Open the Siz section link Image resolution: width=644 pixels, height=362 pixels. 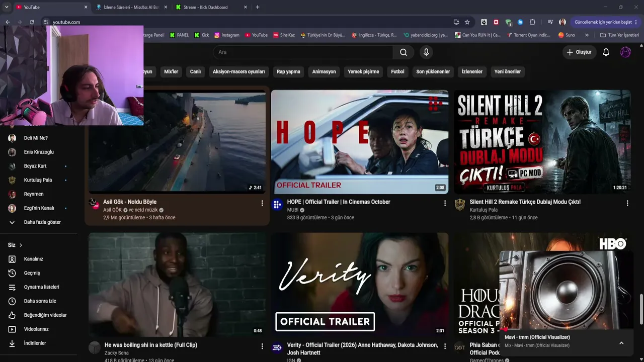click(x=15, y=245)
